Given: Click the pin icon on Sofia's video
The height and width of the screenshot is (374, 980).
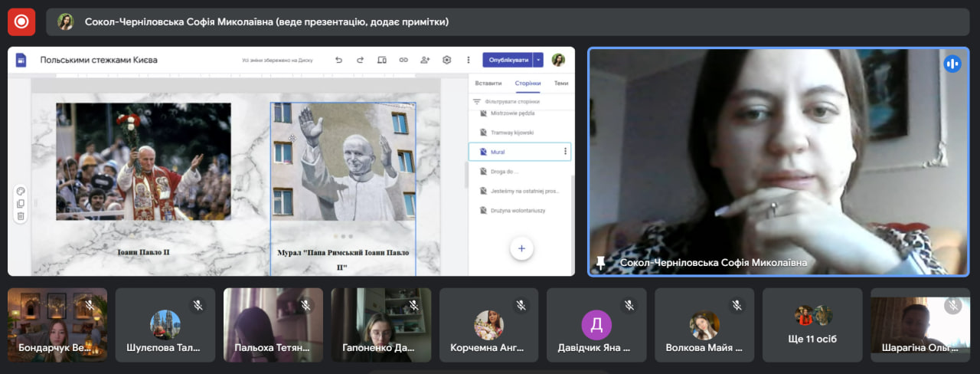Looking at the screenshot, I should [601, 263].
